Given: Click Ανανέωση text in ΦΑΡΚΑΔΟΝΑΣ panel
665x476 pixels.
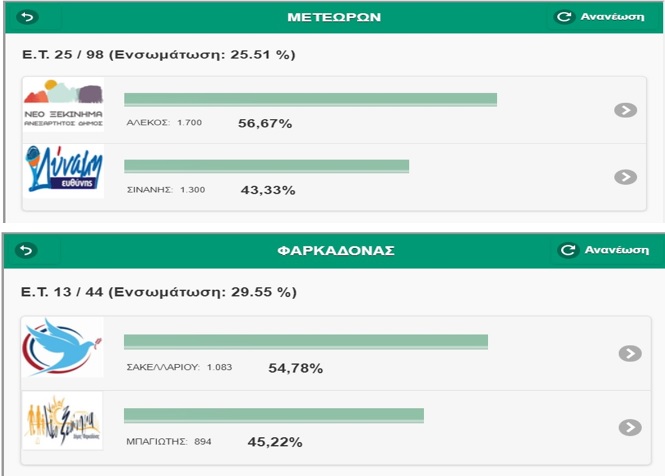Looking at the screenshot, I should click(616, 250).
